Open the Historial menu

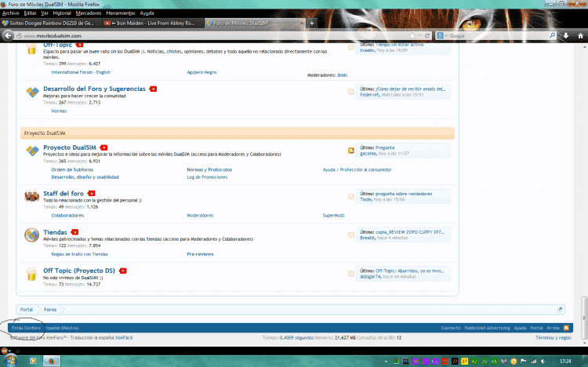62,13
